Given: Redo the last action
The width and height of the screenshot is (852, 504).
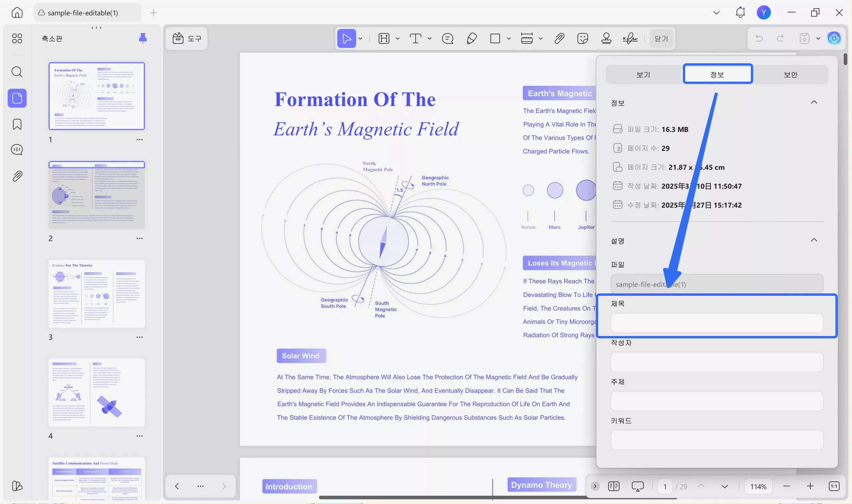Looking at the screenshot, I should coord(780,38).
